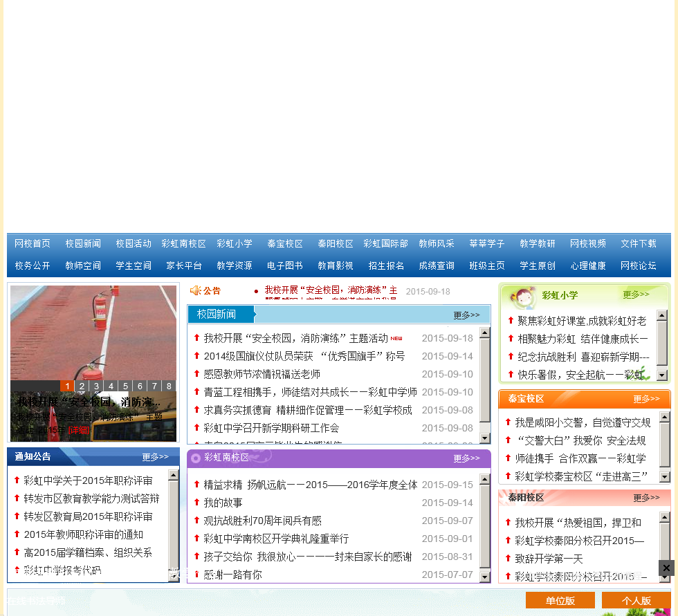Click the 公告 speaker icon
The height and width of the screenshot is (616, 678).
195,290
